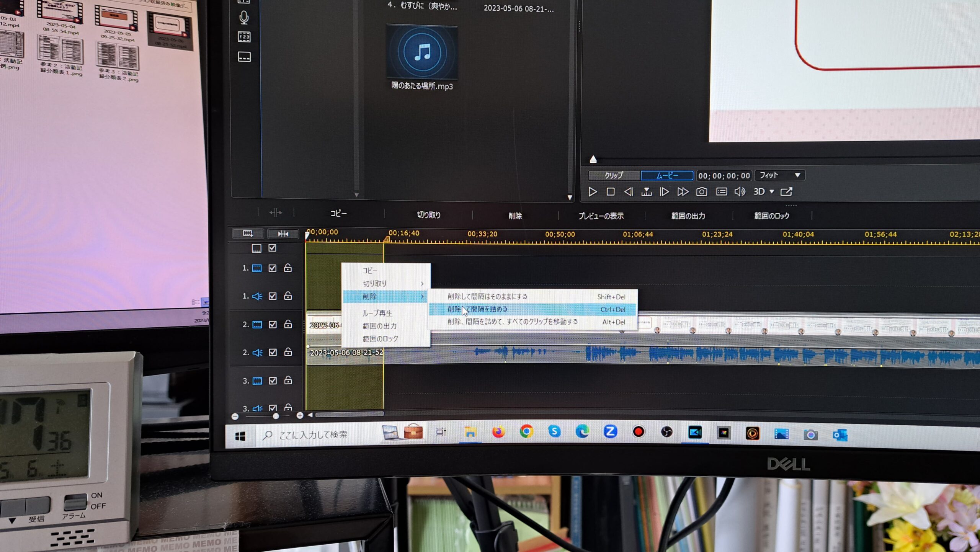
Task: Open the フィット zoom dropdown
Action: 780,175
